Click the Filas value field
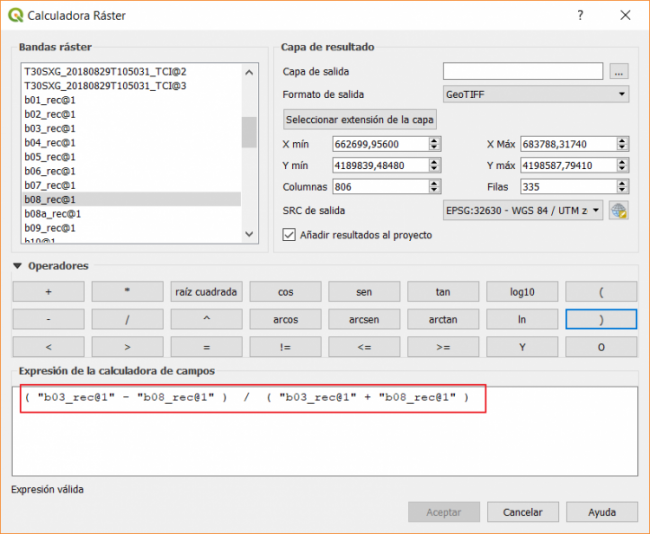The image size is (650, 534). pyautogui.click(x=568, y=187)
